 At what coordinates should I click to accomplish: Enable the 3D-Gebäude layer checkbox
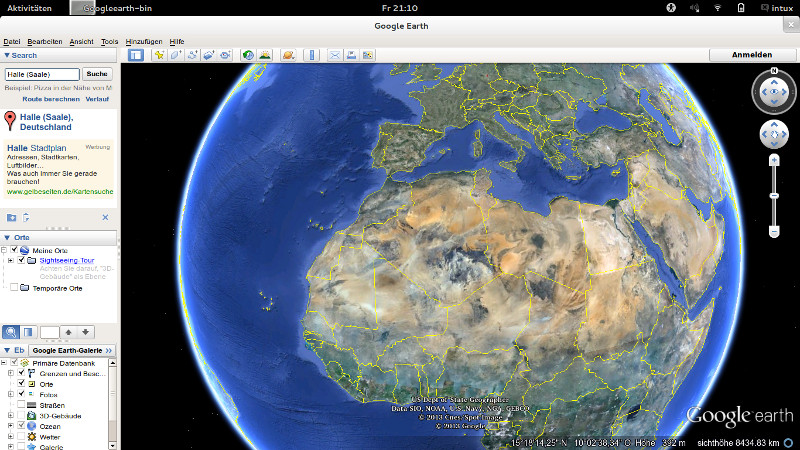tap(21, 416)
